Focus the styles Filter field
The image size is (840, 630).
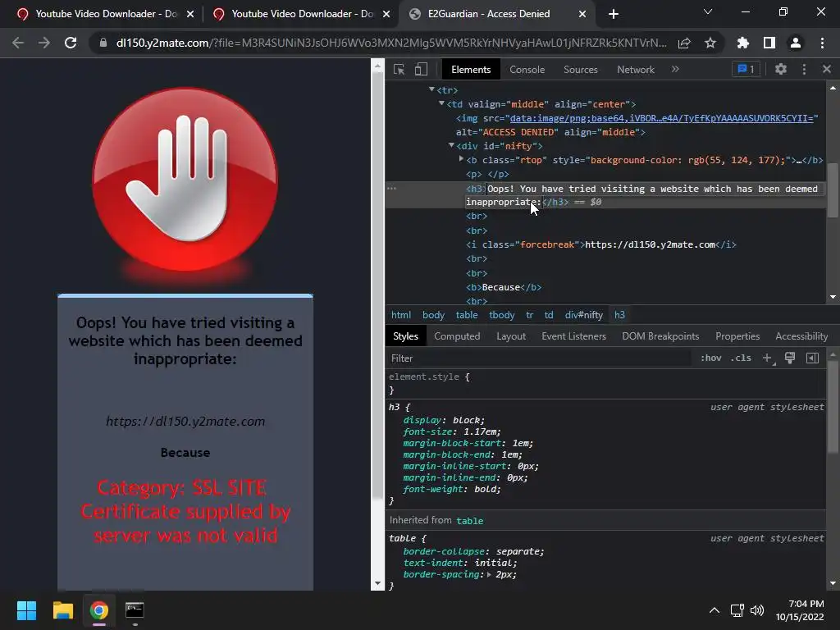click(x=540, y=358)
